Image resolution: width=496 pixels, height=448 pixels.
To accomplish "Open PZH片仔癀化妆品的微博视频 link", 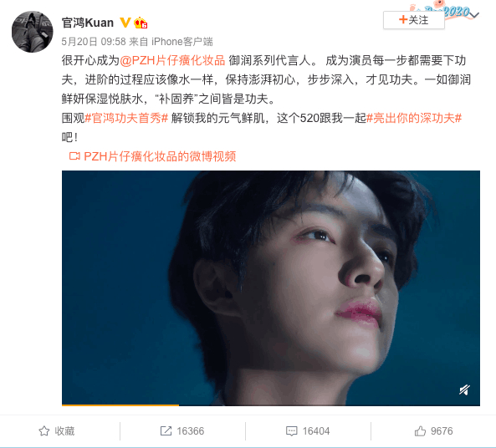I will tap(160, 156).
